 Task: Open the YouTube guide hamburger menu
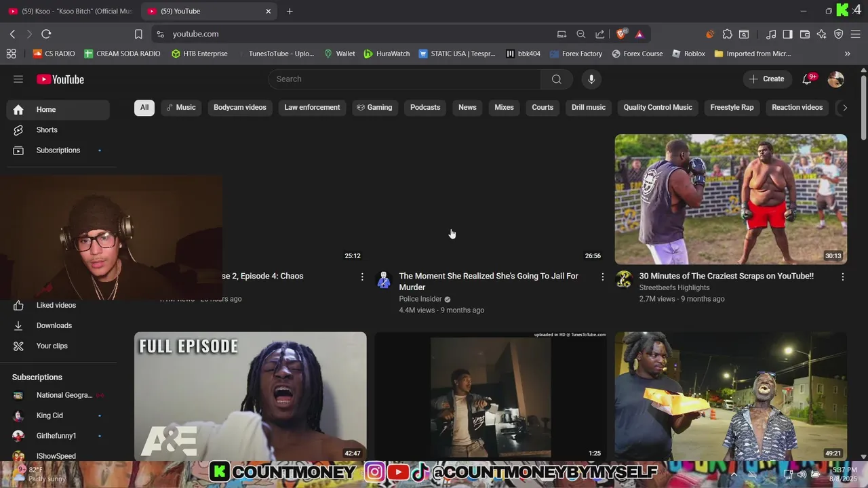pos(18,79)
